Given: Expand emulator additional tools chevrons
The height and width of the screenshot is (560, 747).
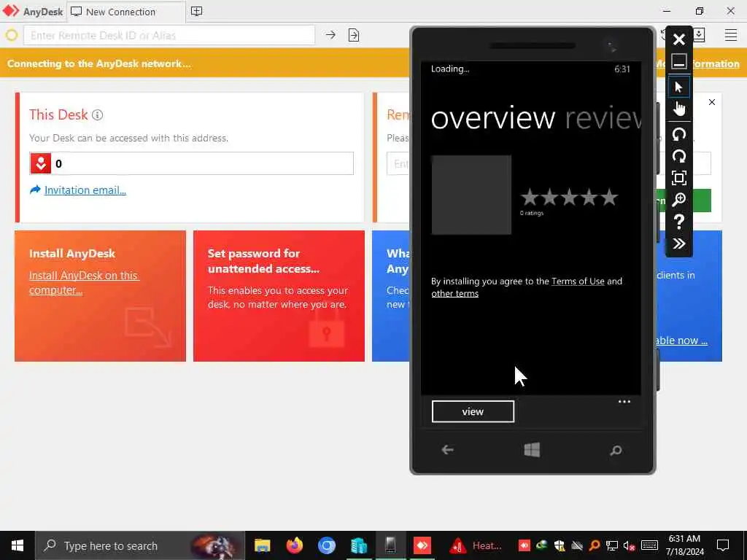Looking at the screenshot, I should coord(679,244).
